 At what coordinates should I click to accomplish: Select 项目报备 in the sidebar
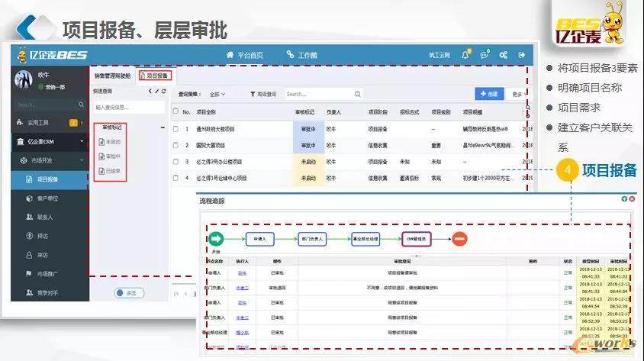pyautogui.click(x=50, y=179)
